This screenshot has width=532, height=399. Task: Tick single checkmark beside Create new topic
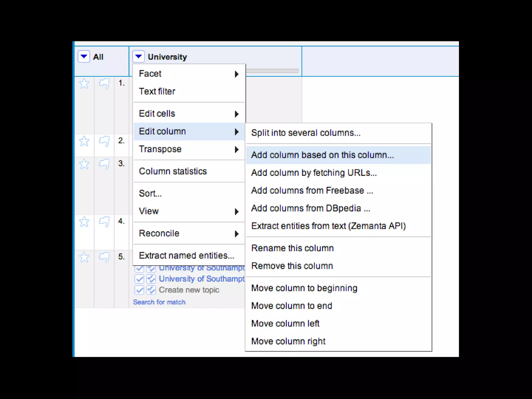(139, 290)
